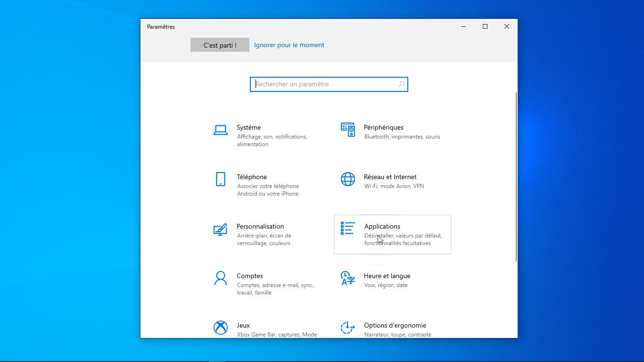Open the Système settings title

click(248, 127)
